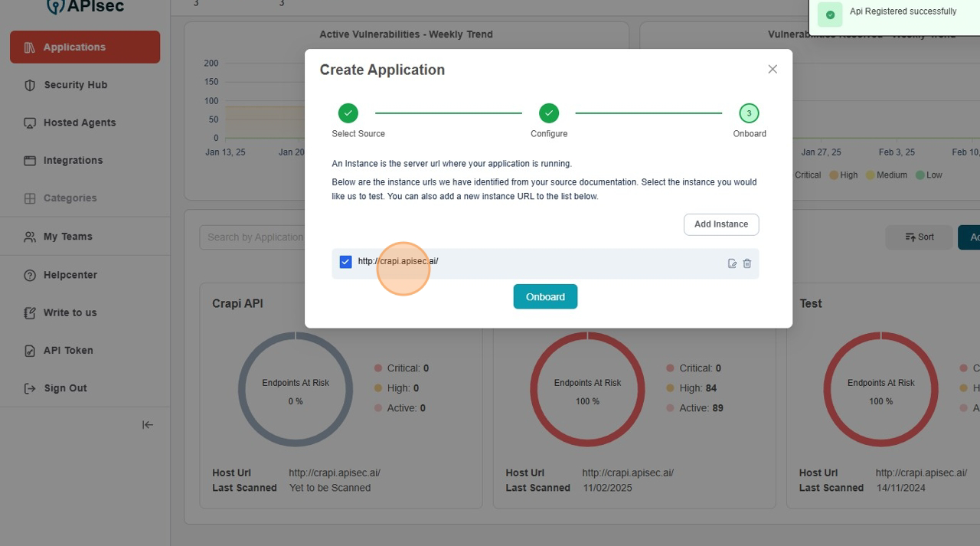This screenshot has height=546, width=980.
Task: Select Sign Out from the sidebar
Action: pyautogui.click(x=65, y=388)
